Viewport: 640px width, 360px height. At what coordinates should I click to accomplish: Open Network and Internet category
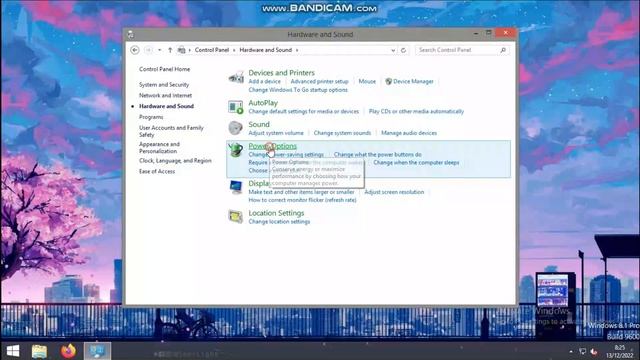(165, 95)
